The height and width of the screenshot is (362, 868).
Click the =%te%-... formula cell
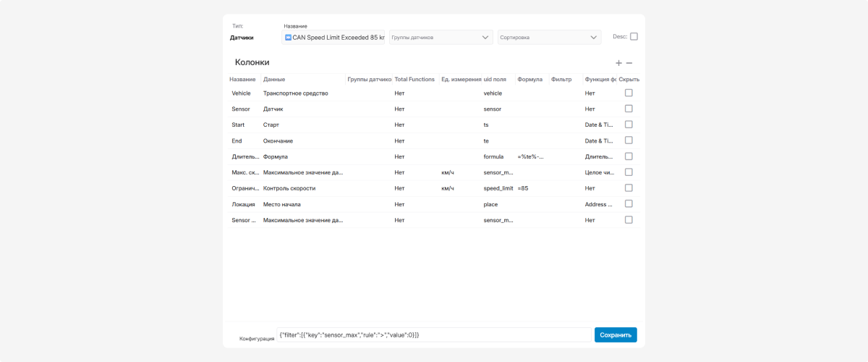coord(530,157)
